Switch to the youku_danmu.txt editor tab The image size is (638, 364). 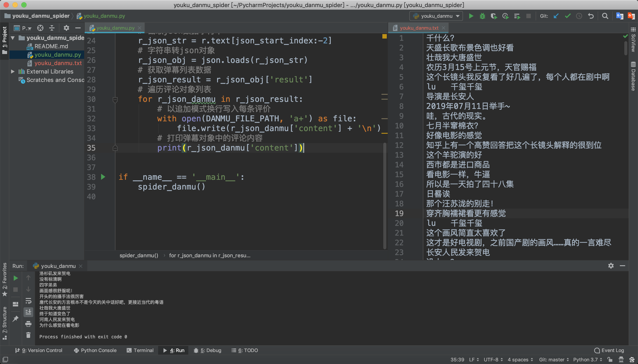pos(419,28)
